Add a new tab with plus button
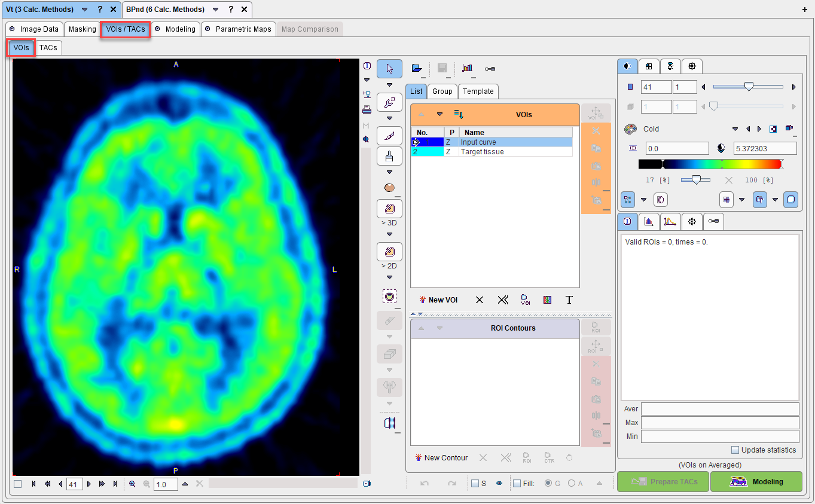815x504 pixels. pos(804,10)
